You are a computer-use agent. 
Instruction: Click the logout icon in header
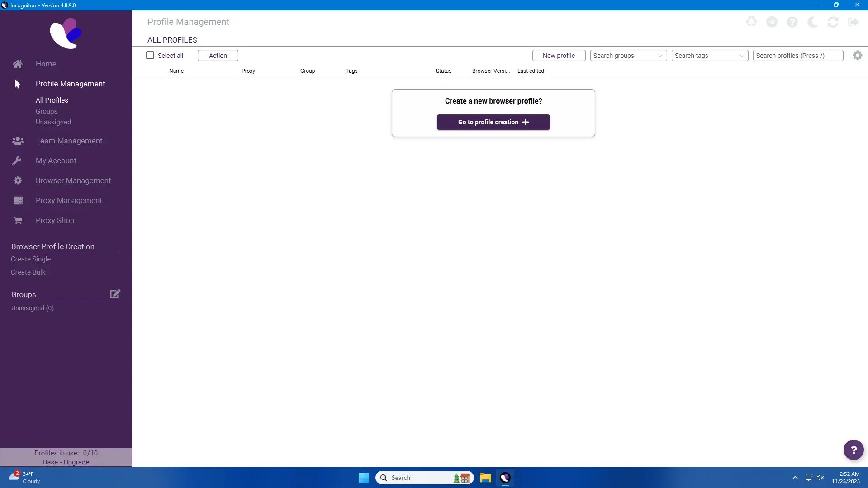coord(853,22)
